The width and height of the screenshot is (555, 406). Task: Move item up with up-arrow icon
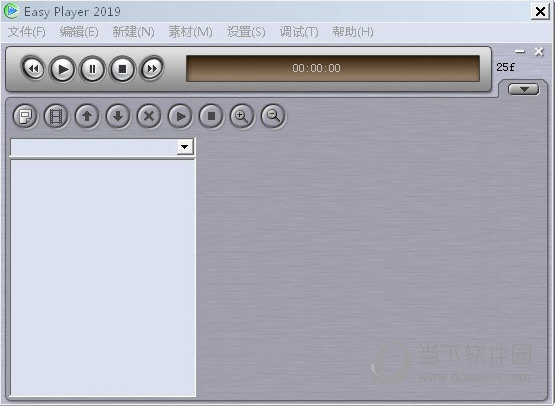87,116
